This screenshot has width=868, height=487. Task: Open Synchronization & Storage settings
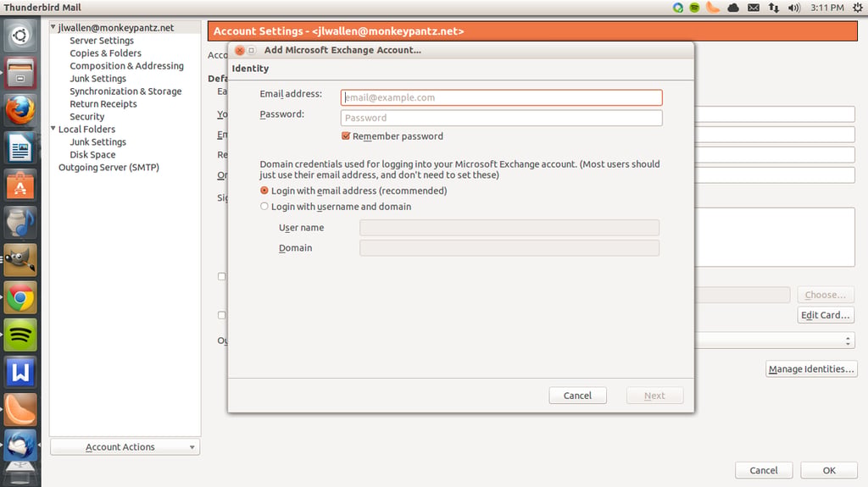[x=125, y=91]
